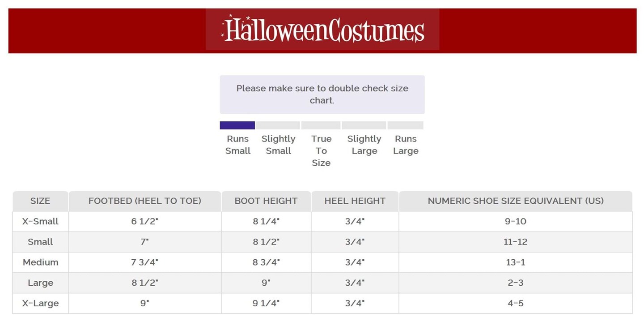Select the Slightly Small fit segment

[x=278, y=125]
